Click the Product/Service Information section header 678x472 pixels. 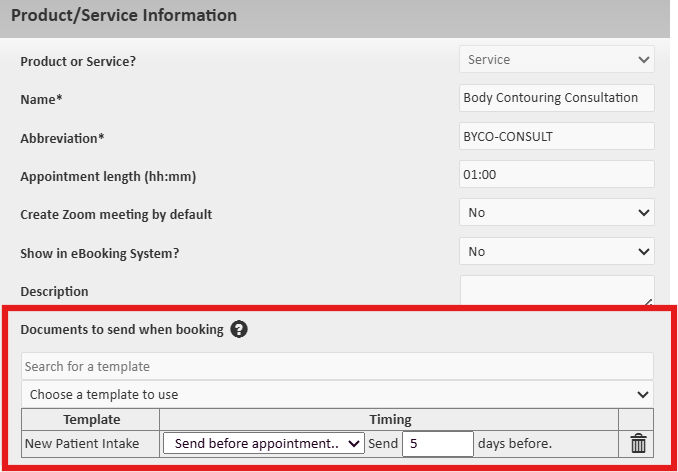tap(124, 16)
